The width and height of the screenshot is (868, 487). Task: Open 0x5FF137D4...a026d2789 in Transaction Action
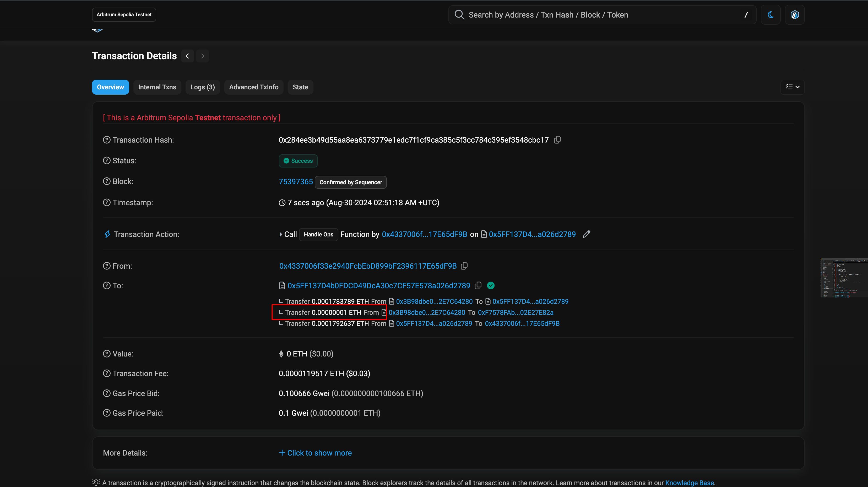(532, 234)
